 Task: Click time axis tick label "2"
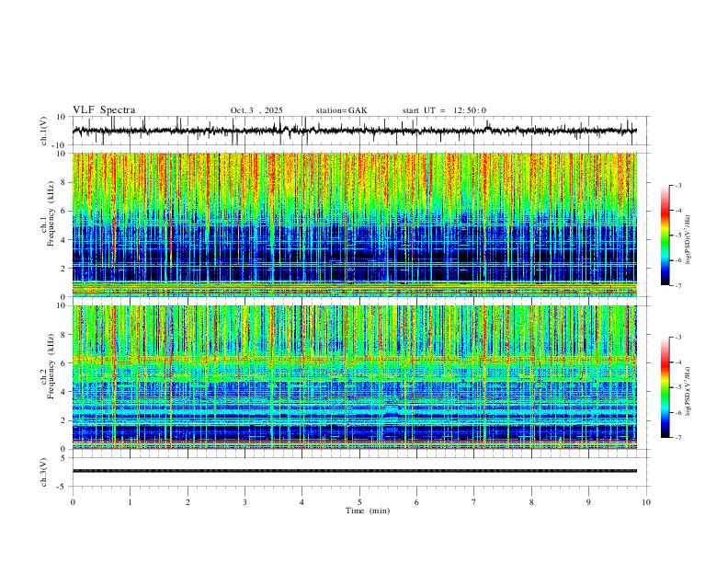coord(188,502)
